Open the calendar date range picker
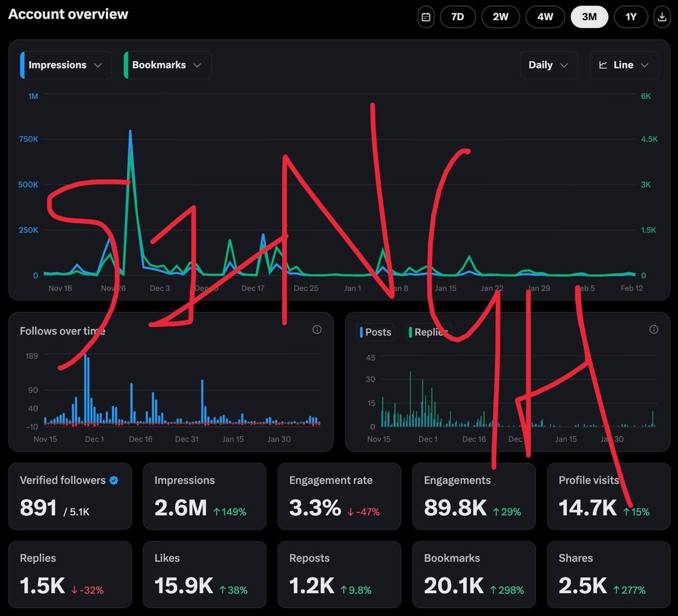Screen dimensions: 678x616 coord(426,17)
